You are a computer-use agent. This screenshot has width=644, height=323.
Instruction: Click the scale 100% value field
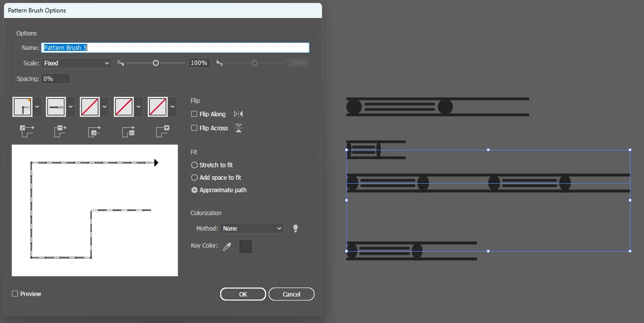[199, 63]
